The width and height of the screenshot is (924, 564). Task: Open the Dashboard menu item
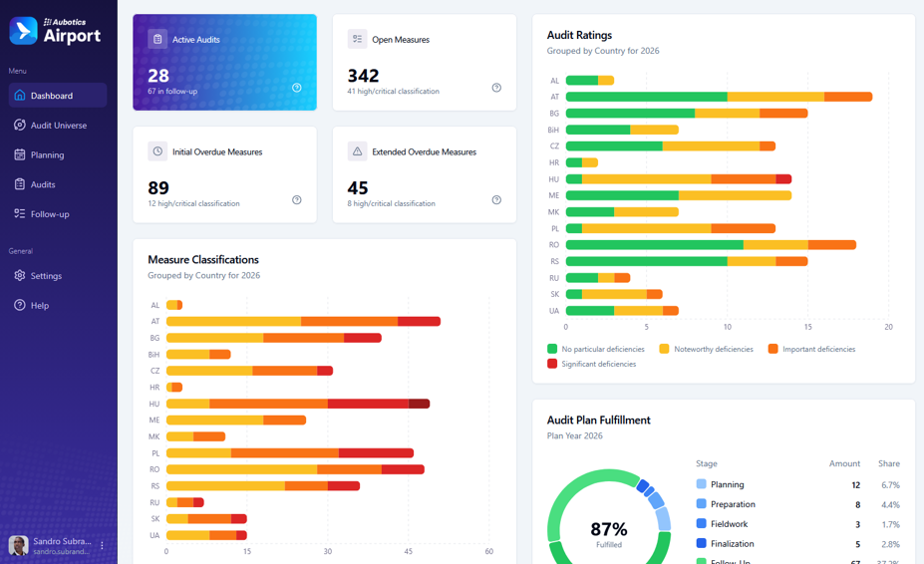tap(58, 95)
